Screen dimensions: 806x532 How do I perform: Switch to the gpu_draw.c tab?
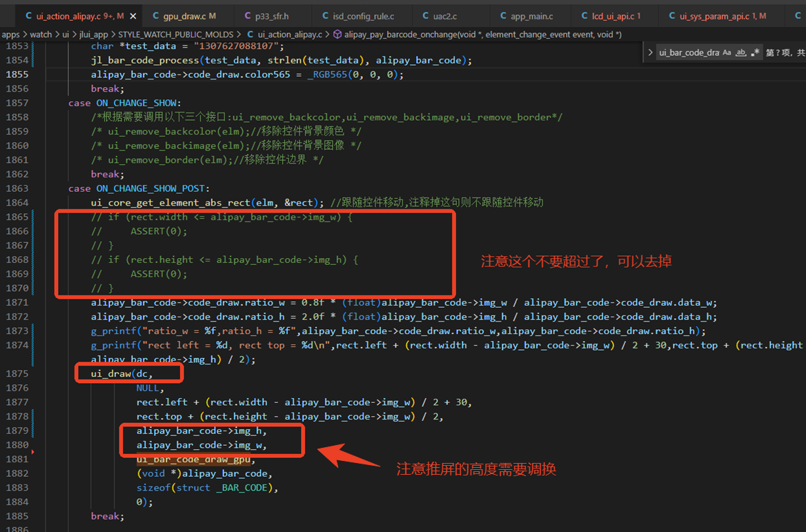184,17
